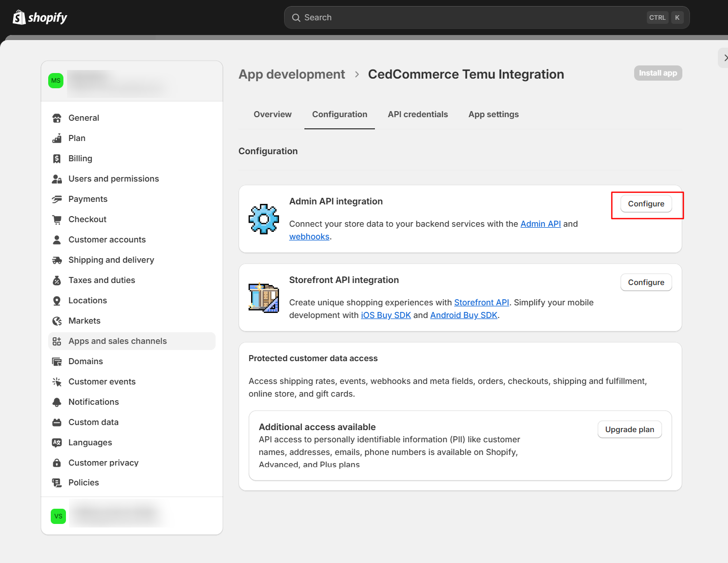Click the Users and permissions icon
Screen dimensions: 728x563
[x=57, y=179]
